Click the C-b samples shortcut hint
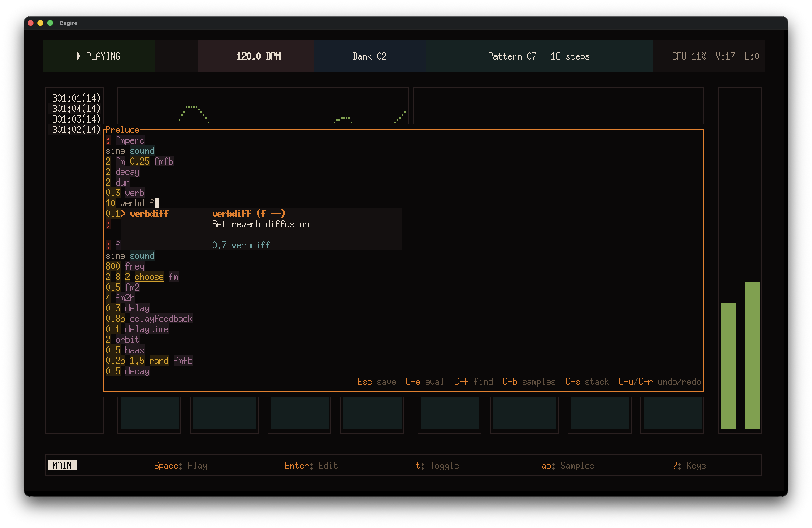 coord(529,382)
